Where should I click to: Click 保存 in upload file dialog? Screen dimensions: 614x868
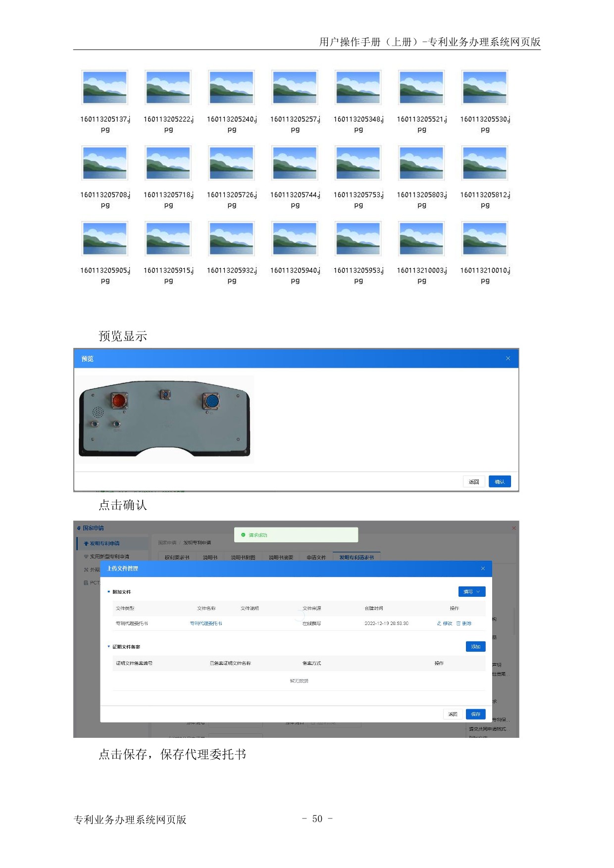(475, 714)
